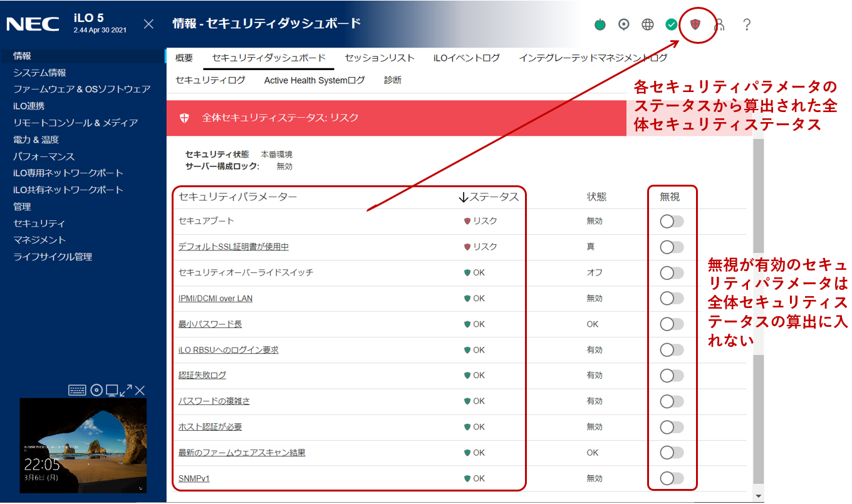Viewport: 852px width, 504px height.
Task: Open the 認証失敗ログ link
Action: coord(202,376)
